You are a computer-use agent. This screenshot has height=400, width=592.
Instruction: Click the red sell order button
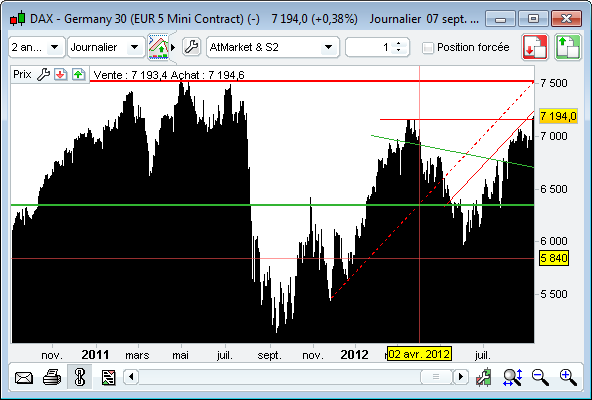pos(535,47)
